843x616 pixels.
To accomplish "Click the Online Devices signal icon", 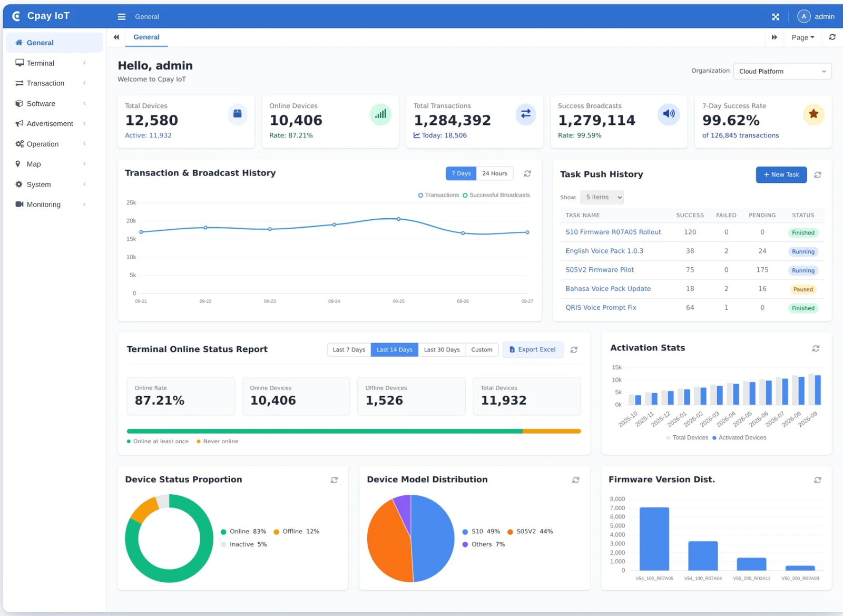I will pos(380,114).
